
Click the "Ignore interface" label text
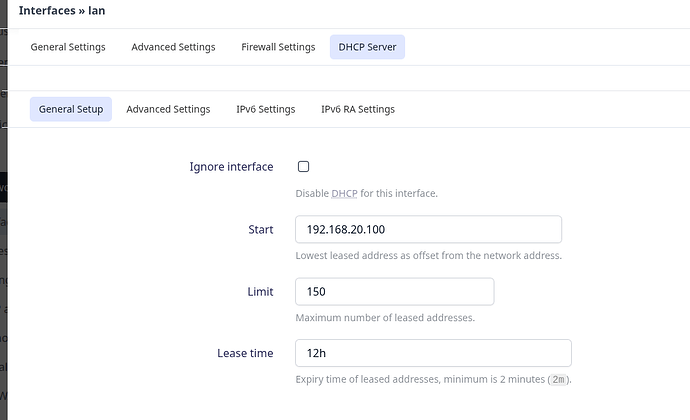tap(231, 167)
